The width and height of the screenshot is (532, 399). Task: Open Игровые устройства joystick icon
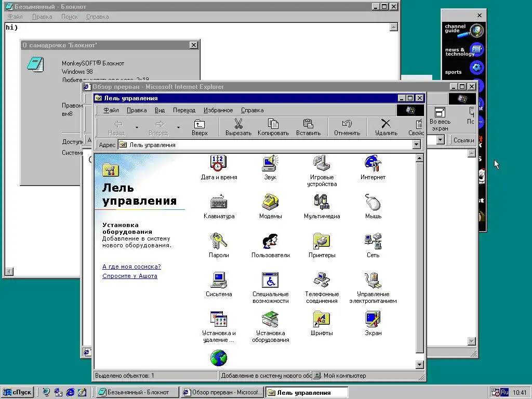tap(322, 171)
